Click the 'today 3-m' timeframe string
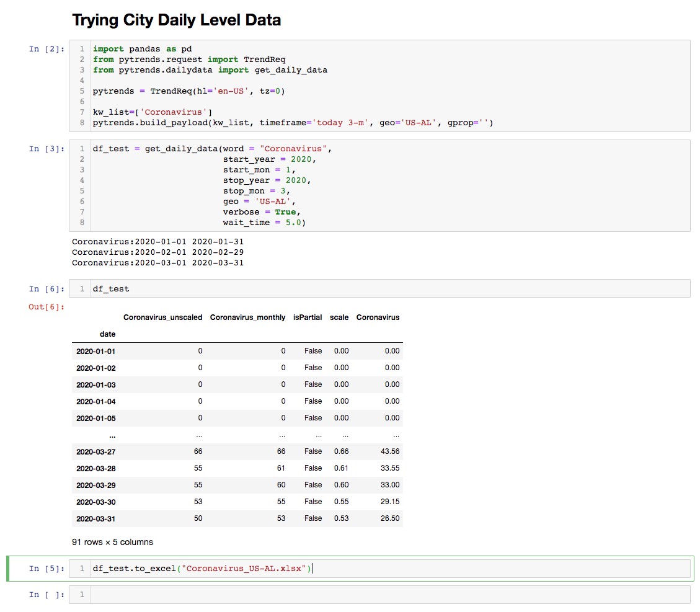700x612 pixels. pos(341,123)
